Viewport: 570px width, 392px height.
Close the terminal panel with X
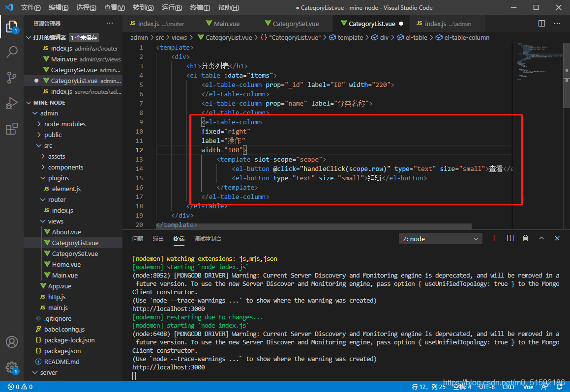click(x=557, y=238)
